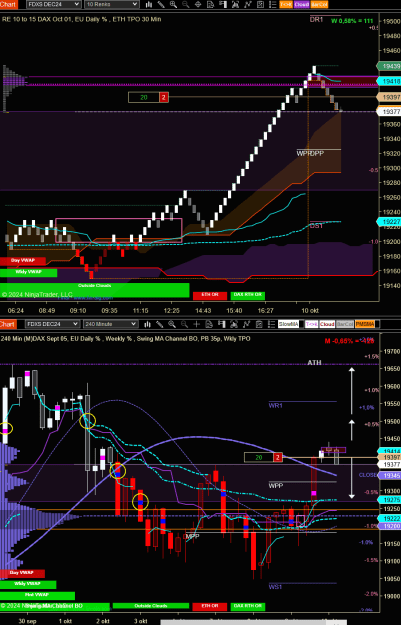Open FDXS DEC24 instrument dropdown on top chart
This screenshot has height=625, width=401.
tap(53, 4)
